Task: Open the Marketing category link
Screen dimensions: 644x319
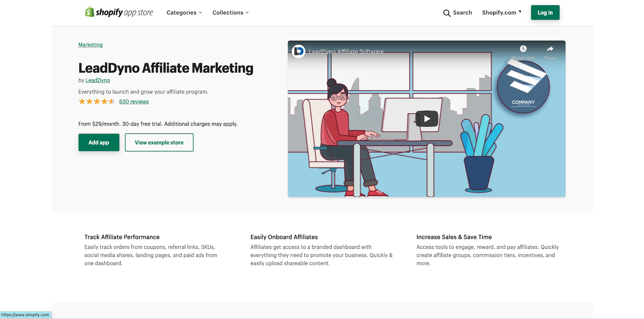Action: click(91, 45)
